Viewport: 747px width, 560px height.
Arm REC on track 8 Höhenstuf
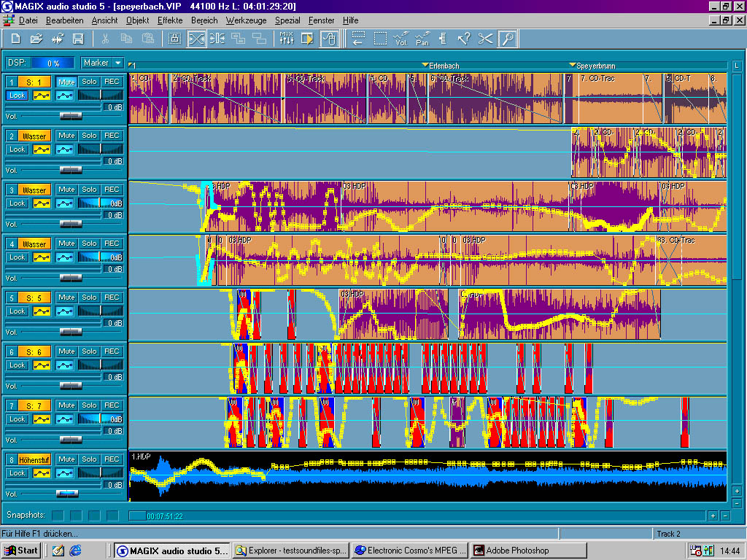112,459
